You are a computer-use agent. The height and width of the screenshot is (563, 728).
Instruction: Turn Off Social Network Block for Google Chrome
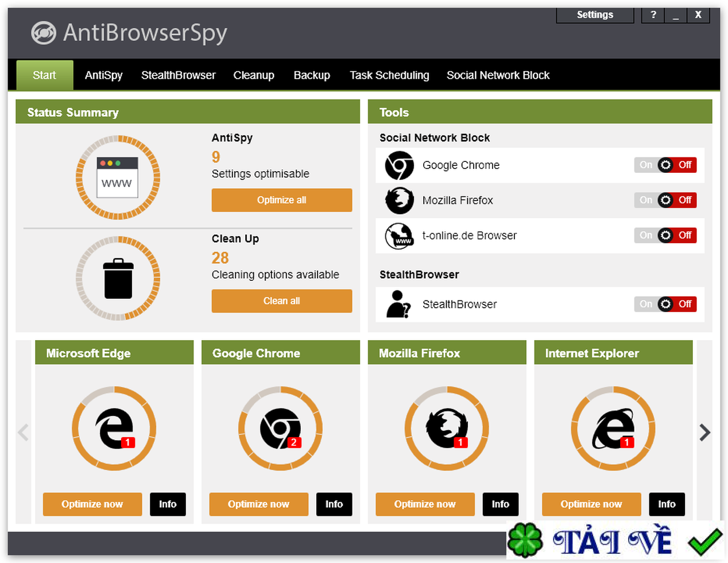(x=684, y=165)
